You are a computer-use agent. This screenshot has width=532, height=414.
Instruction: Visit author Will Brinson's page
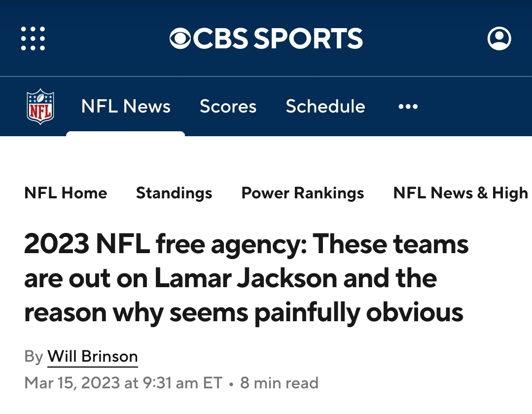93,357
